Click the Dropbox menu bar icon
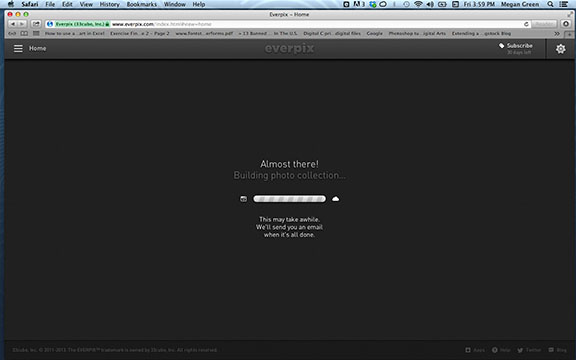 point(373,4)
